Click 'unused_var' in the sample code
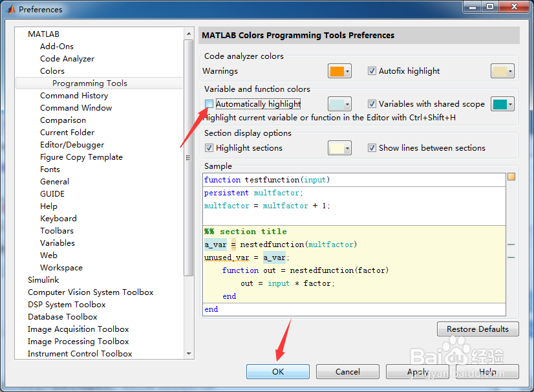The width and height of the screenshot is (534, 392). point(226,257)
